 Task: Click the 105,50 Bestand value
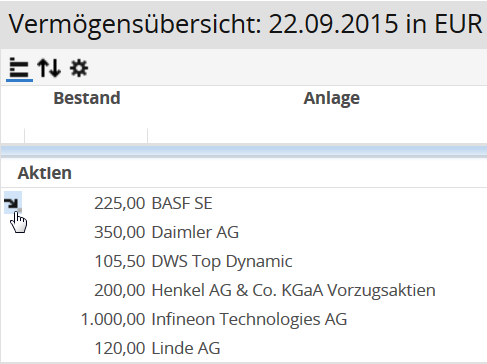(x=120, y=261)
